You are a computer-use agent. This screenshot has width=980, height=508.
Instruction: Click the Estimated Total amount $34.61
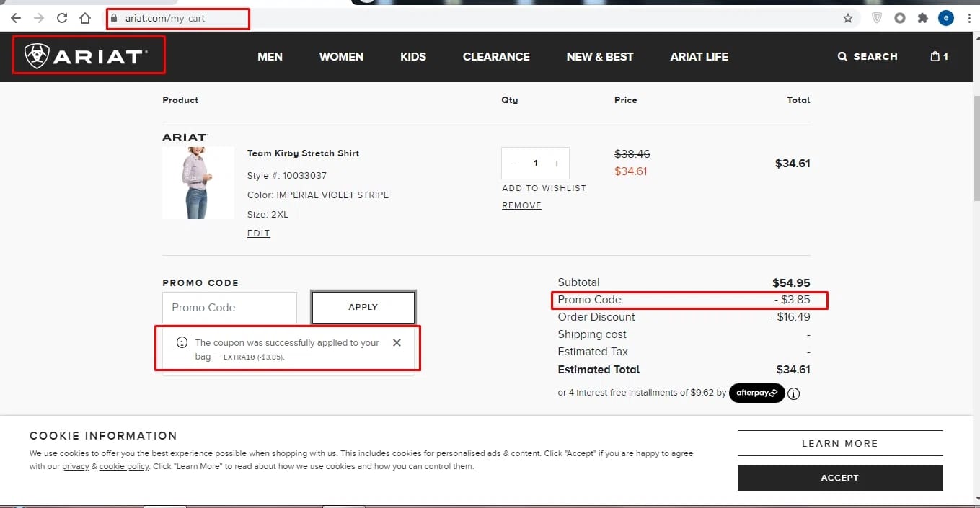793,370
